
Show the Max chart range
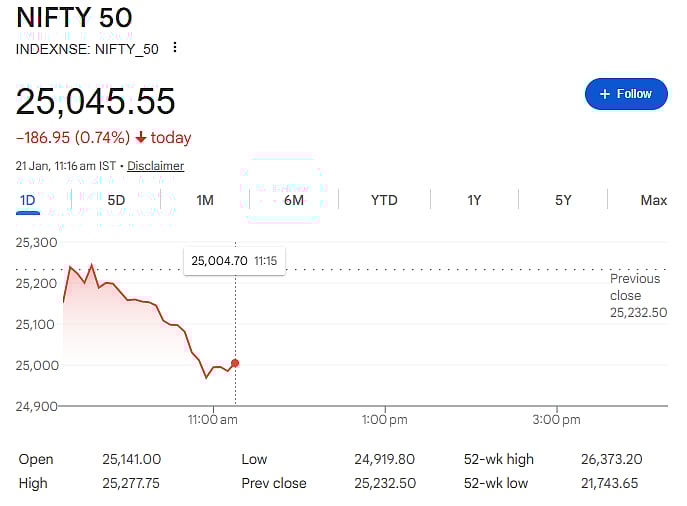(x=653, y=200)
